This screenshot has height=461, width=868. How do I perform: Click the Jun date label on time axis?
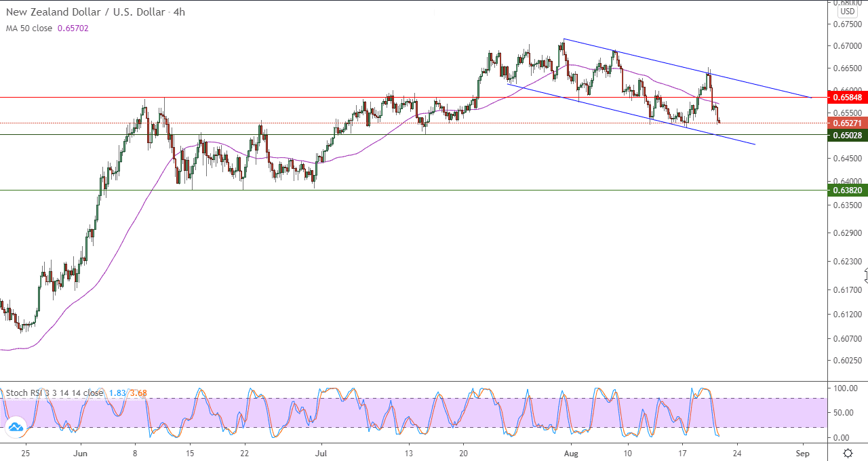point(81,453)
